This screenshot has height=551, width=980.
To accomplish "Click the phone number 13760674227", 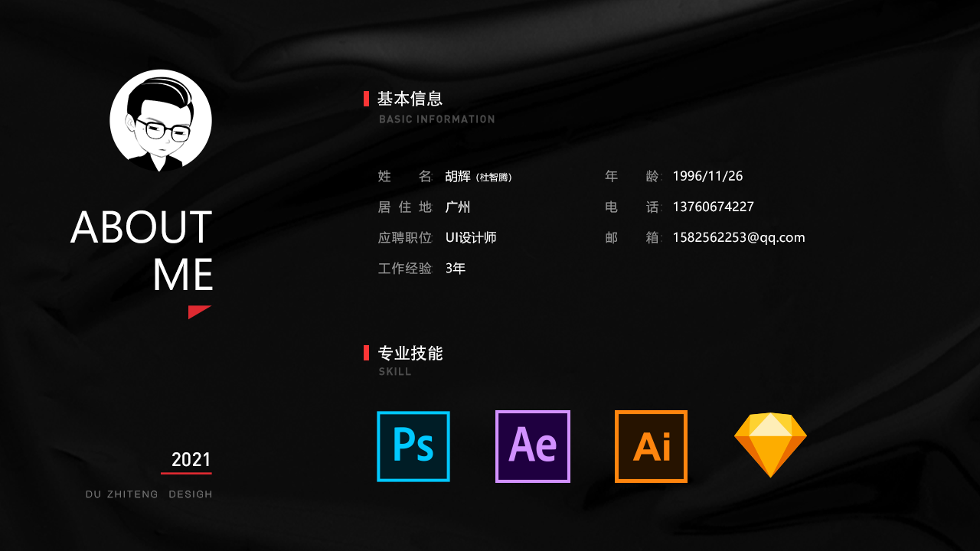I will point(714,207).
